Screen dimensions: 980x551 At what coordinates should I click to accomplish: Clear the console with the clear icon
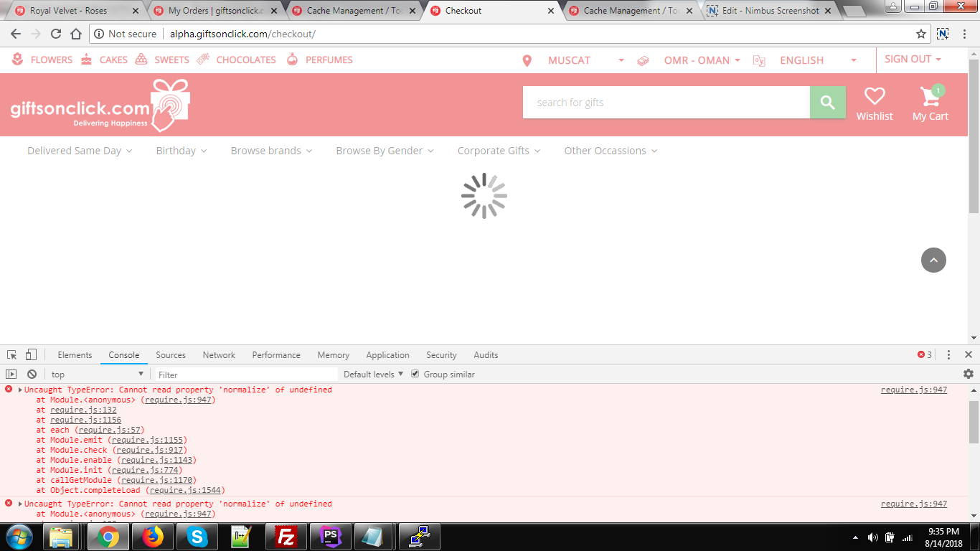[x=32, y=375]
